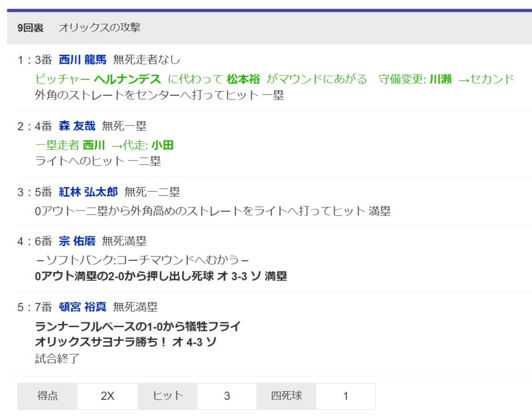Open player link 西川 龍馬
532x416 pixels.
coord(82,60)
